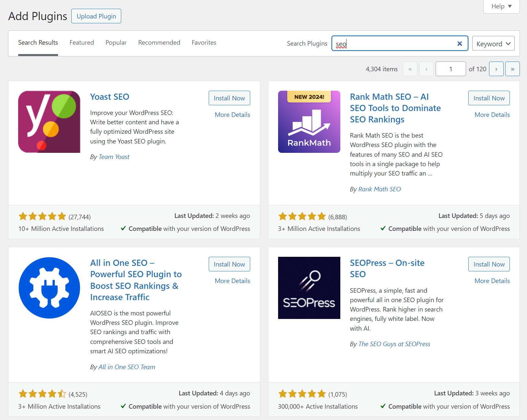Open the Recommended plugins tab
Screen dimensions: 527x420
(x=159, y=42)
